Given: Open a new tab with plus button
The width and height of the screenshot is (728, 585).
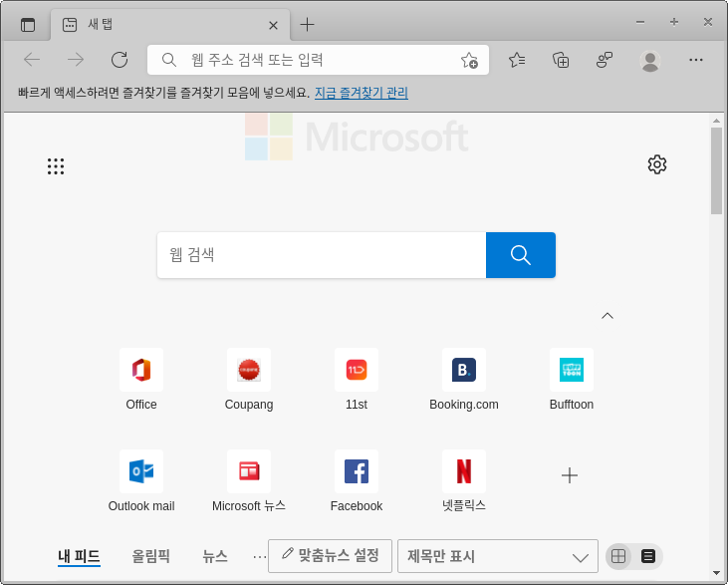Looking at the screenshot, I should [307, 25].
